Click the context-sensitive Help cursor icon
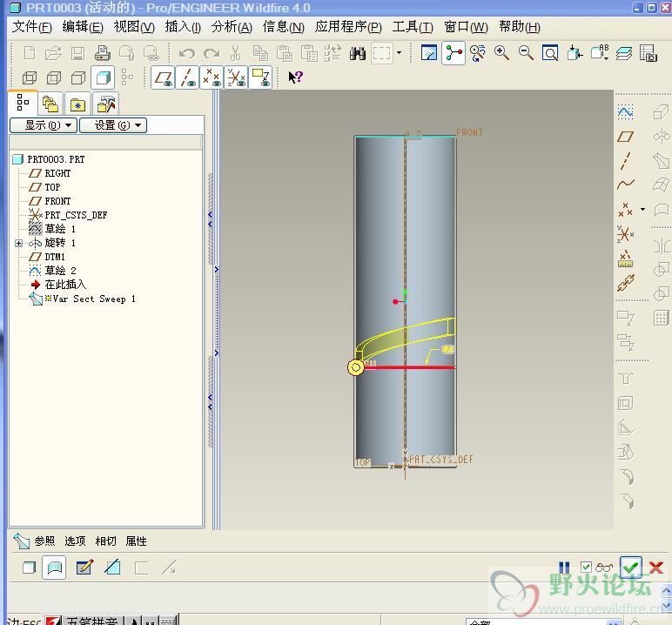 coord(295,77)
